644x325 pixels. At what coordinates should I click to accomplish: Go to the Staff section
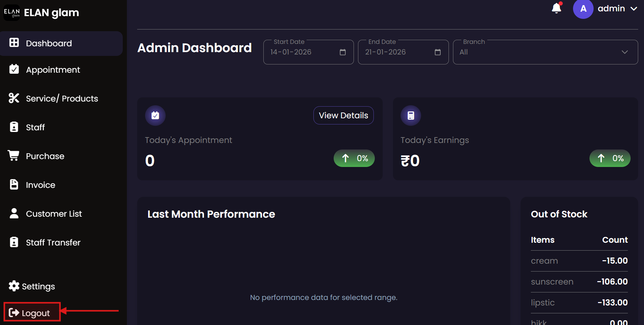(x=35, y=127)
